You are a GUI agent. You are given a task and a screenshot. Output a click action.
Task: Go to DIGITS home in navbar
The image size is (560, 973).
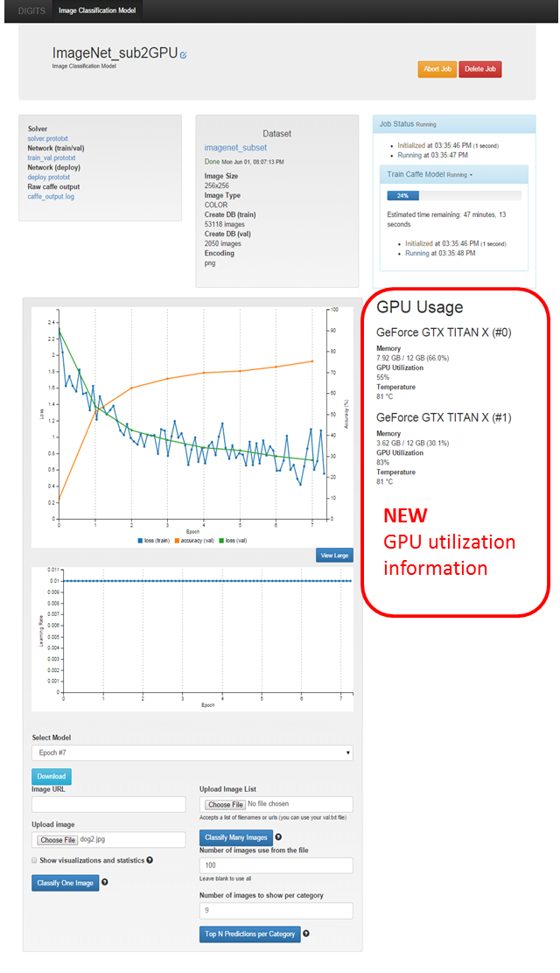(x=31, y=10)
